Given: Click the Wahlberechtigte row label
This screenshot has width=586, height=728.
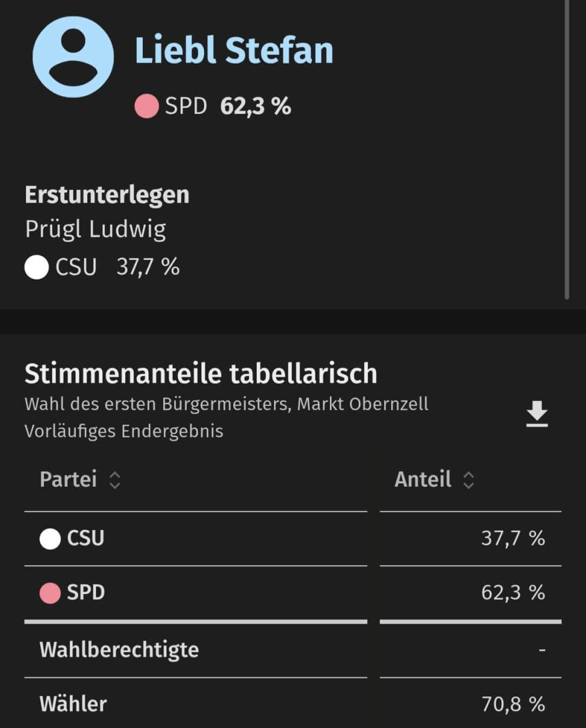Looking at the screenshot, I should tap(119, 650).
